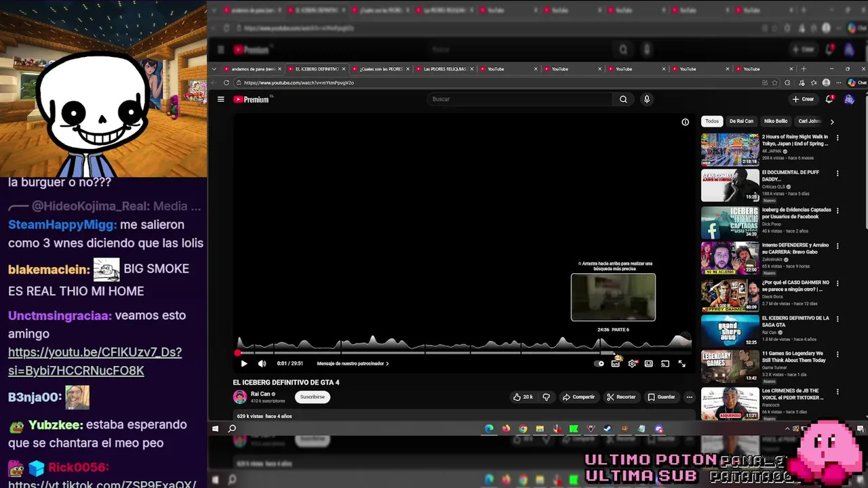Open options for 11 Games So Legendary
The image size is (868, 488).
[837, 355]
